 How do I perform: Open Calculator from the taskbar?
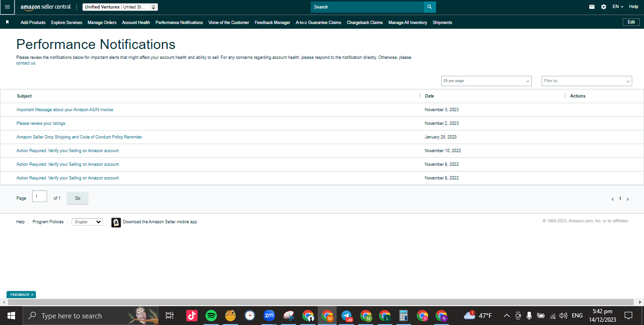[403, 316]
